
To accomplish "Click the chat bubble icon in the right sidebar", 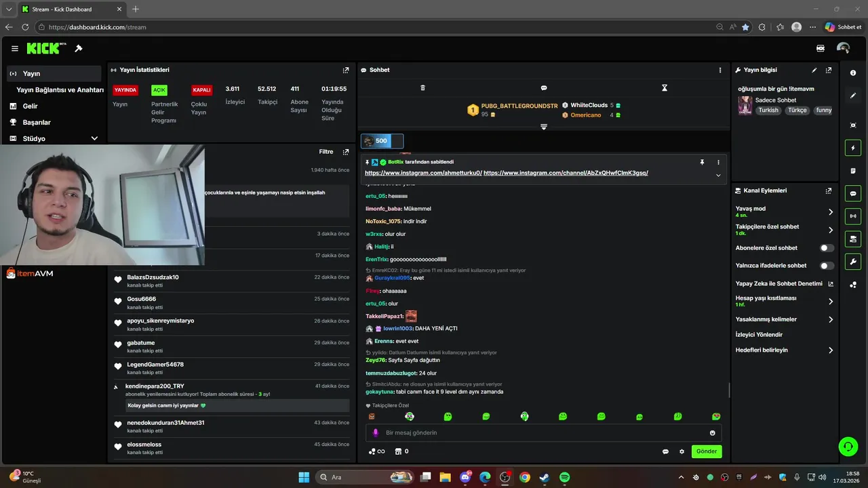I will [x=853, y=193].
